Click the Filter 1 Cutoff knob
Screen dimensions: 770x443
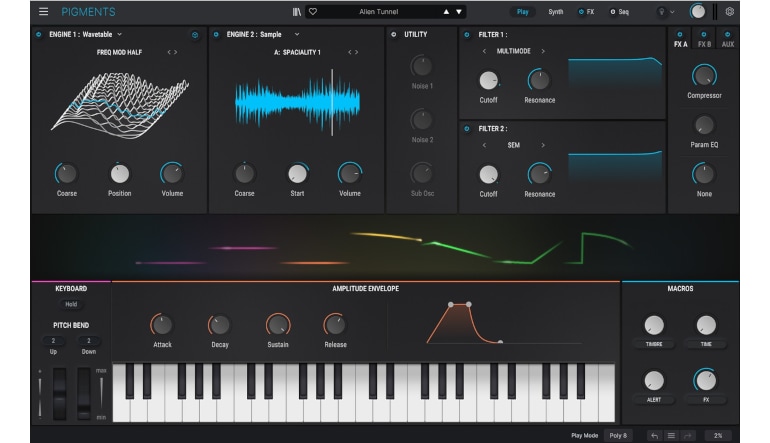[488, 81]
